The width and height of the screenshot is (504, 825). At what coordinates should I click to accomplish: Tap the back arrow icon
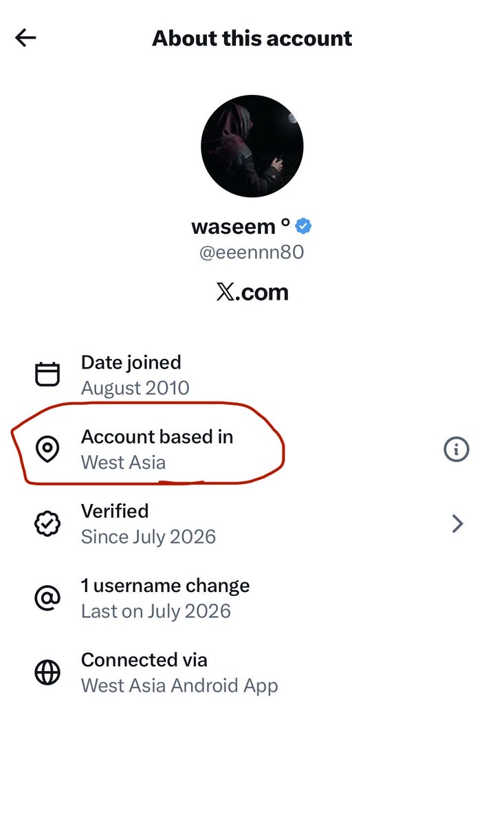pyautogui.click(x=25, y=38)
